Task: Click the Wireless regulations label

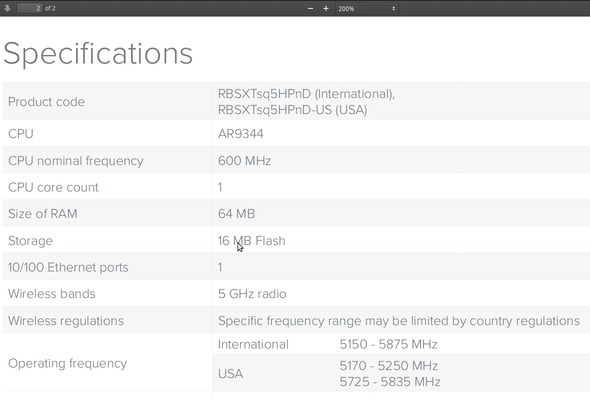Action: click(66, 321)
